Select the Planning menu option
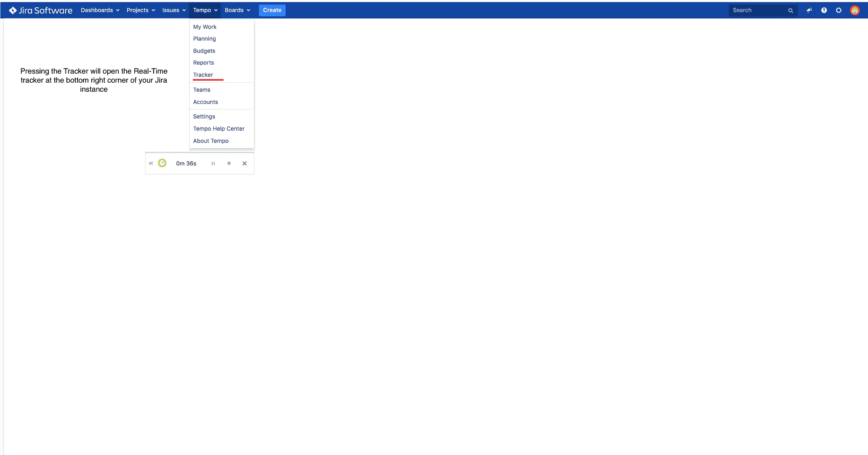 coord(204,39)
